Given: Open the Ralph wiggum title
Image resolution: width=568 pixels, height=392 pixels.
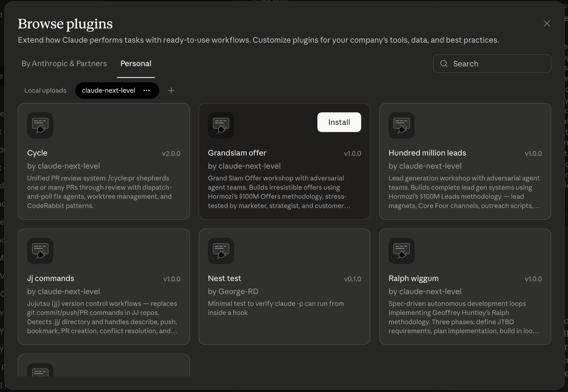Looking at the screenshot, I should [x=414, y=278].
